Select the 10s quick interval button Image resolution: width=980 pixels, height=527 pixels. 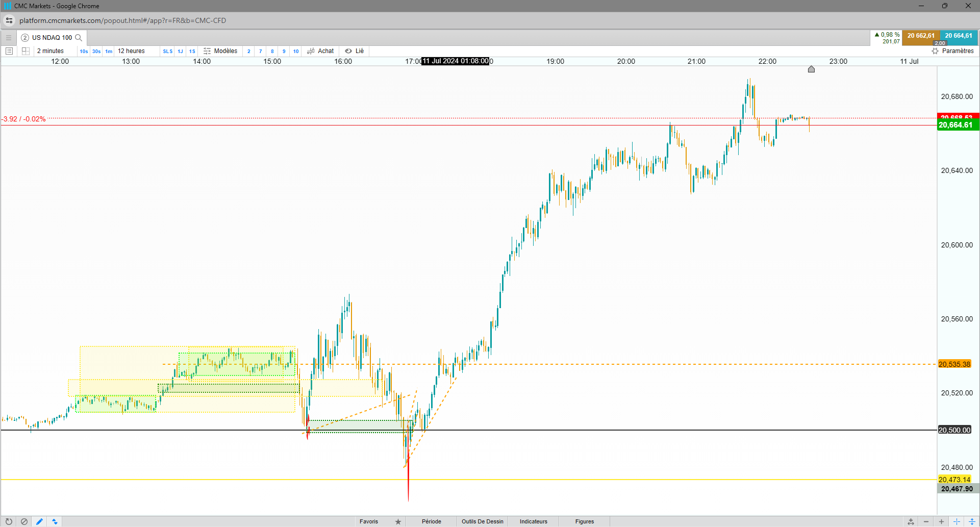point(84,51)
